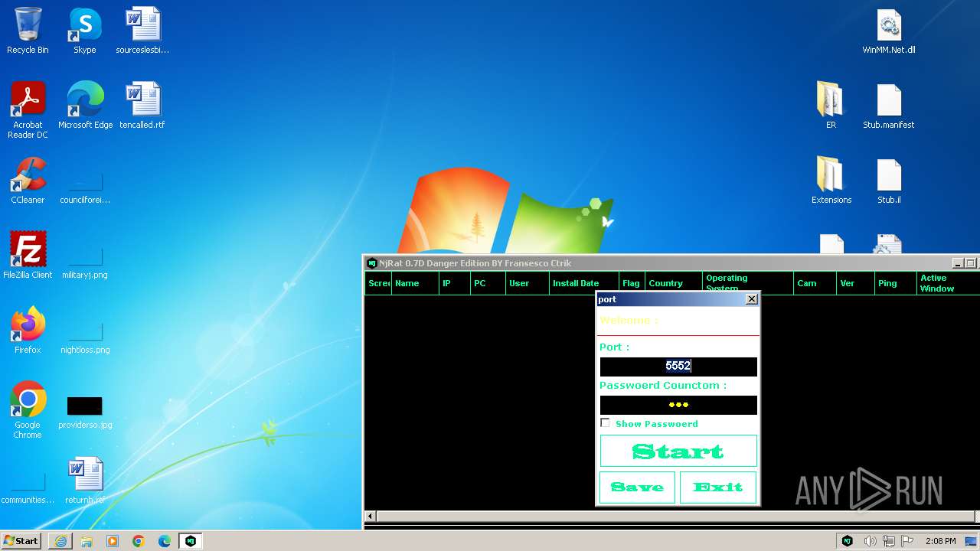The height and width of the screenshot is (551, 980).
Task: Open returnh.rtf document icon
Action: point(85,481)
